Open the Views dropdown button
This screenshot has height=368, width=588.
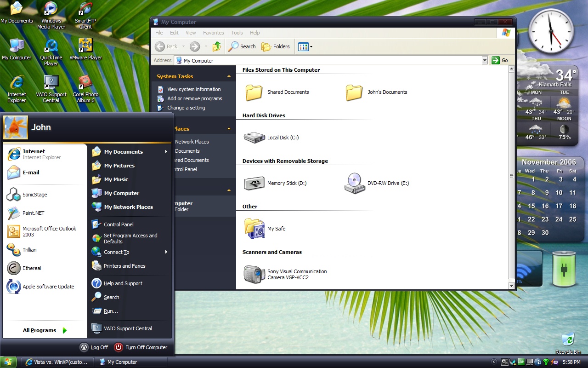[305, 46]
